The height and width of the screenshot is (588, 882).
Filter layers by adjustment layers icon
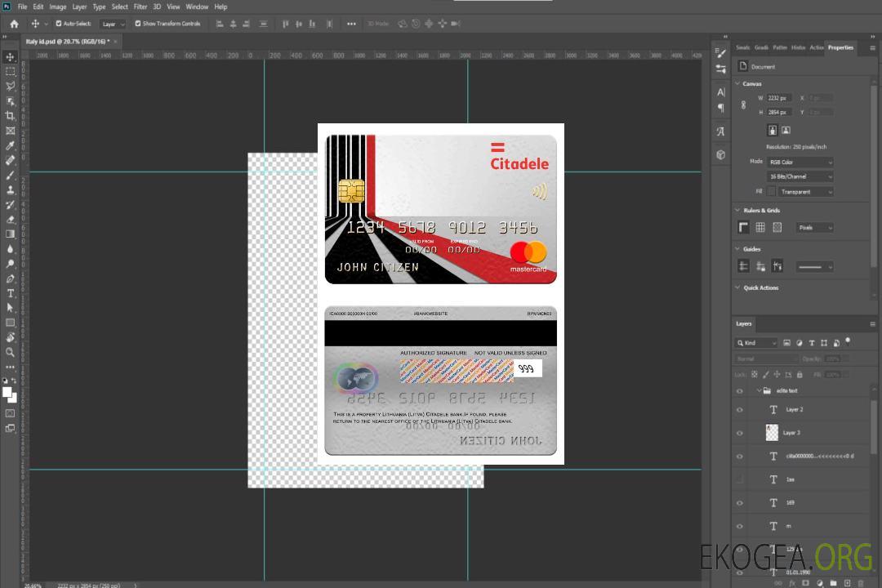tap(800, 343)
